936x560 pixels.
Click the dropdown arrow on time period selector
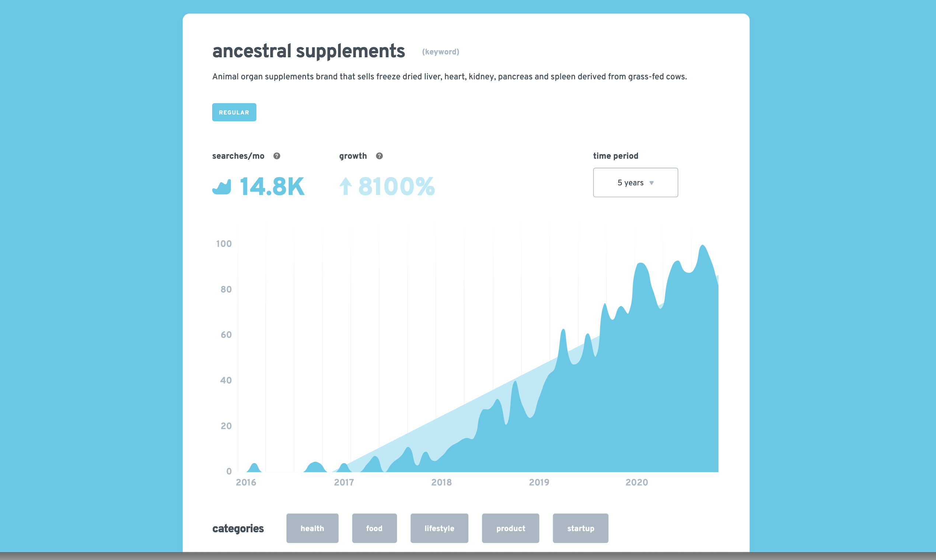tap(653, 182)
